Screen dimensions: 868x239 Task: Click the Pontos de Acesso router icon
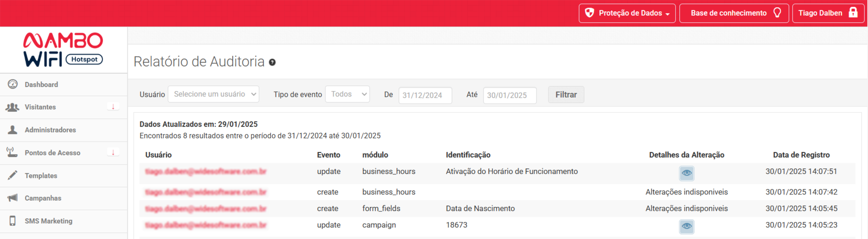click(12, 153)
